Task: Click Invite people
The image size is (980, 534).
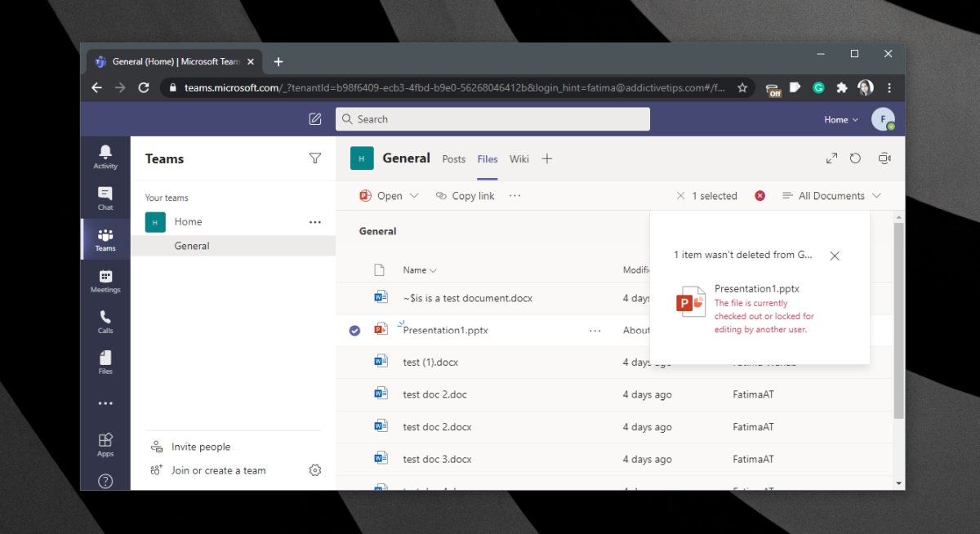Action: [191, 447]
